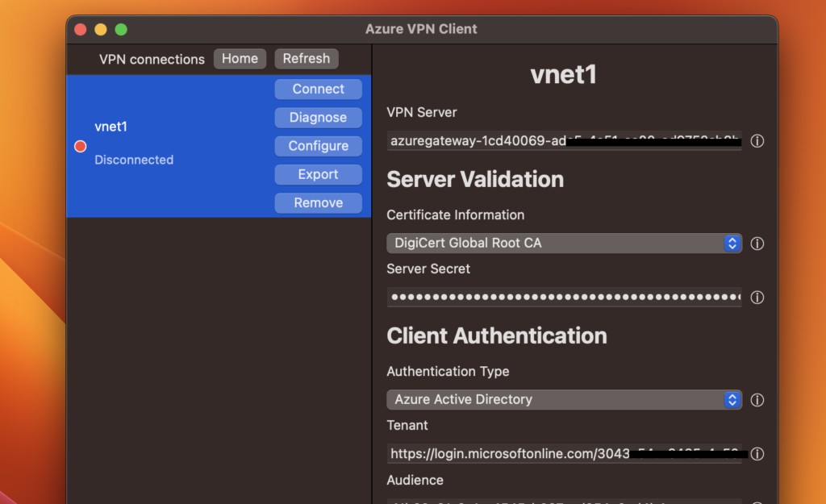Open the Azure Active Directory authentication dropdown

(x=564, y=400)
